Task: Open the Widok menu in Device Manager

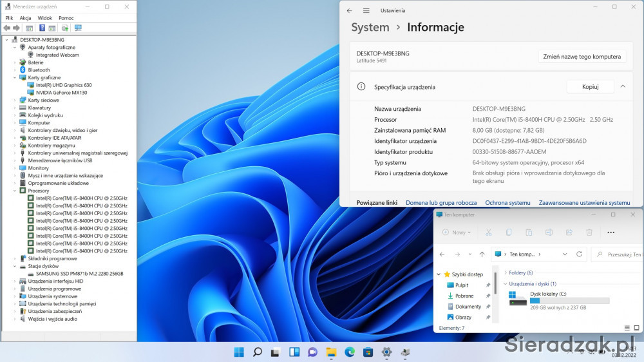Action: pyautogui.click(x=44, y=18)
